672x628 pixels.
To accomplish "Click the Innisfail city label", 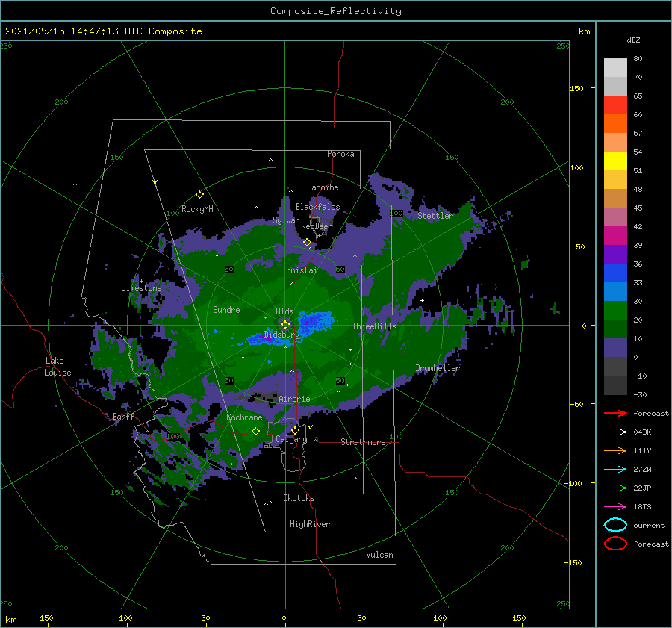I will pos(302,270).
